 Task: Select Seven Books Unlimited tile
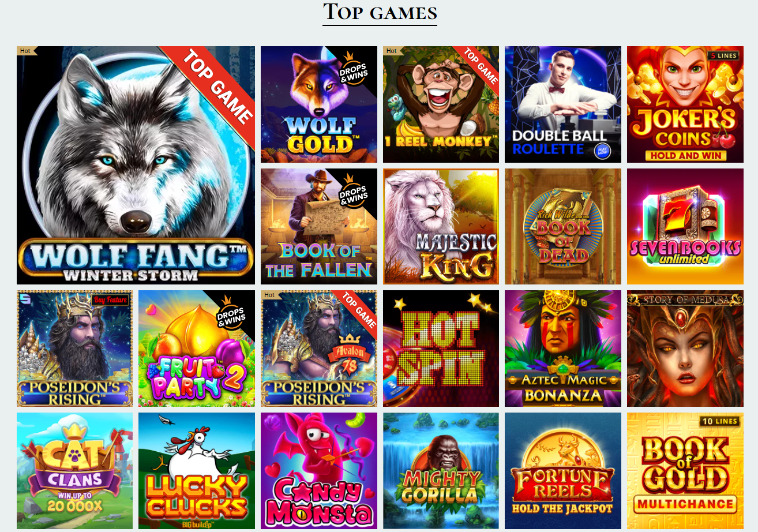pos(685,226)
